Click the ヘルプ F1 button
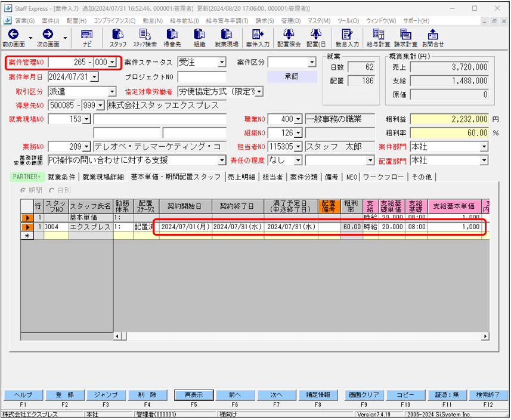Viewport: 511px width, 420px height. point(23,395)
